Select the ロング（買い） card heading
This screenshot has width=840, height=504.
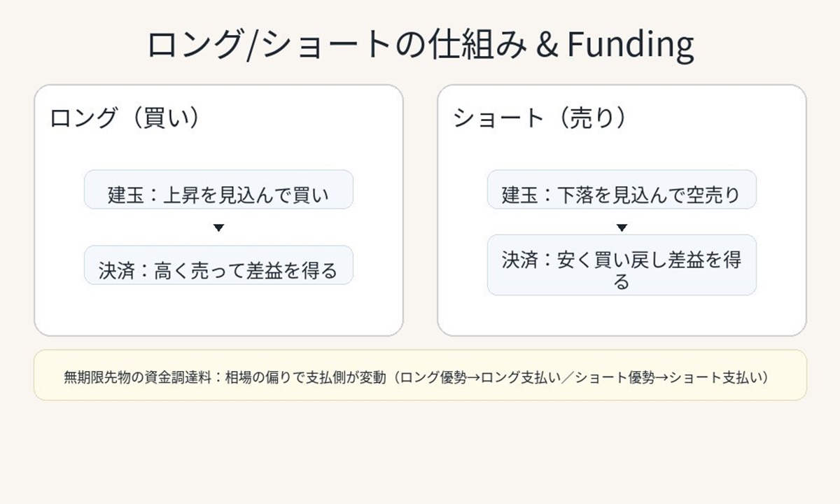pyautogui.click(x=125, y=118)
